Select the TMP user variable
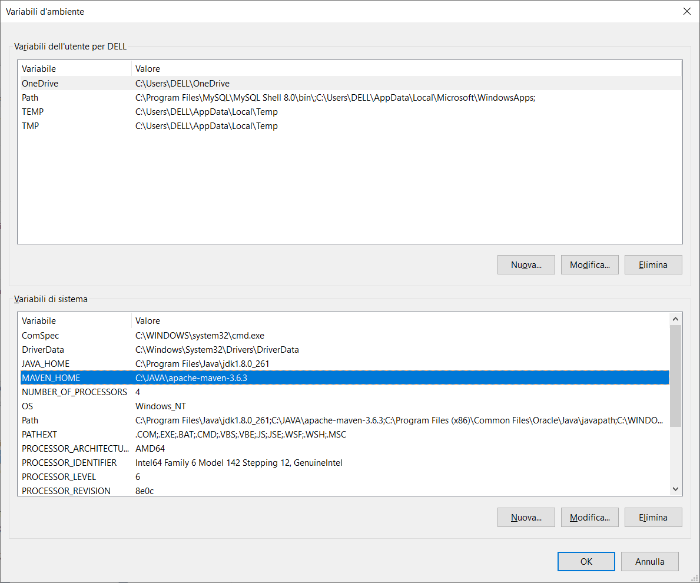The width and height of the screenshot is (700, 583). [32, 126]
